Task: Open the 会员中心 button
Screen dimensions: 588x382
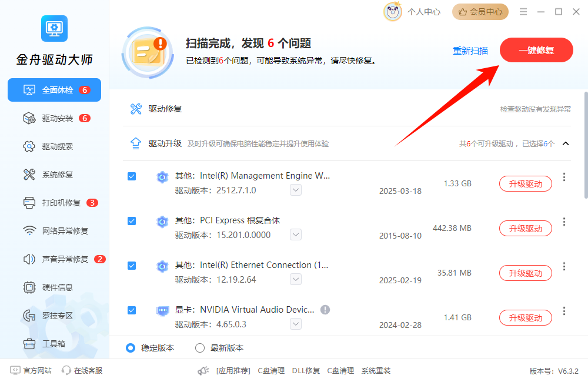Action: 480,12
